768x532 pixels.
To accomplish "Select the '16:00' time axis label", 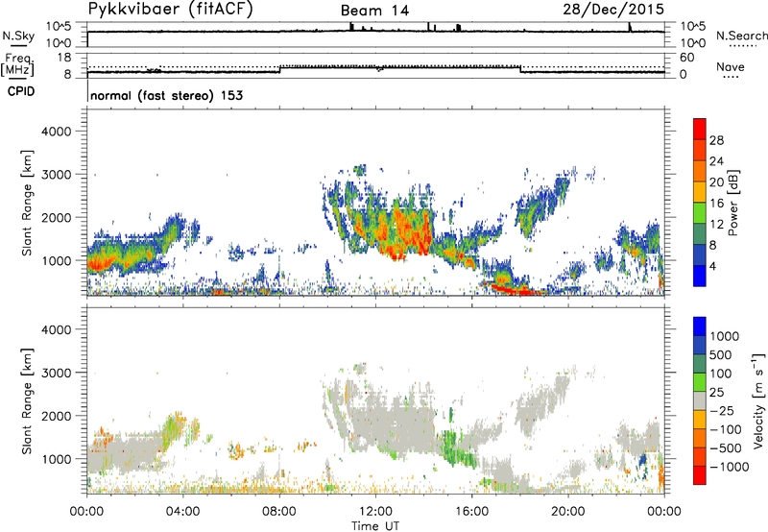I will coord(471,512).
